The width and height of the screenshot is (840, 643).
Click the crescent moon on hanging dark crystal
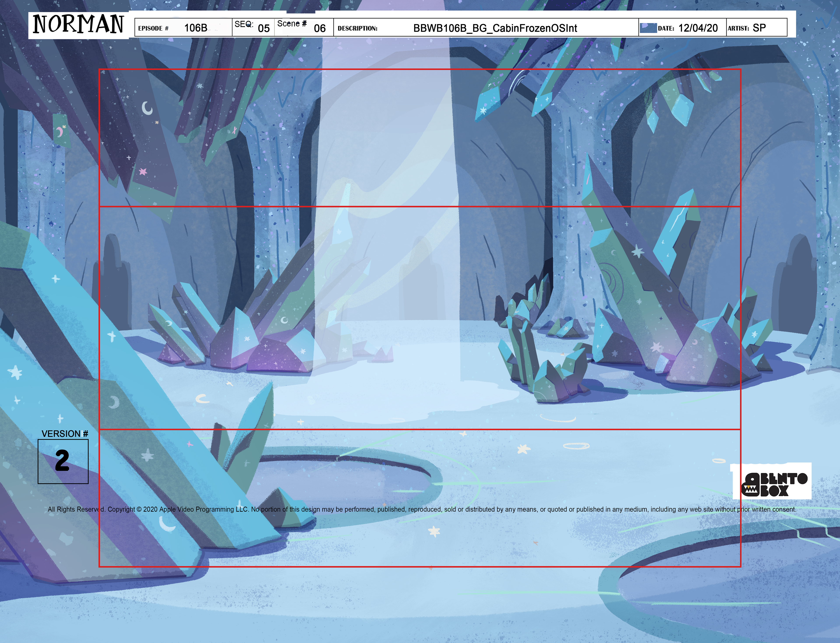[147, 108]
